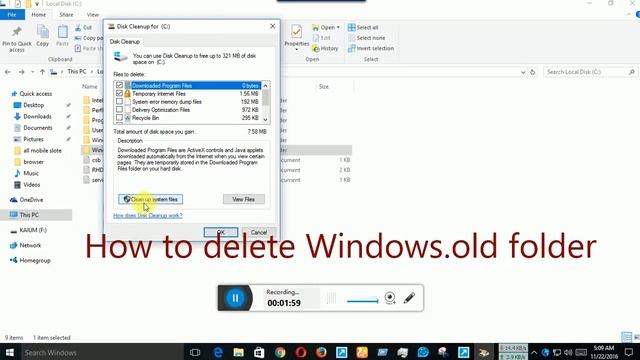Image resolution: width=640 pixels, height=360 pixels.
Task: Open Opera browser from taskbar
Action: 301,352
